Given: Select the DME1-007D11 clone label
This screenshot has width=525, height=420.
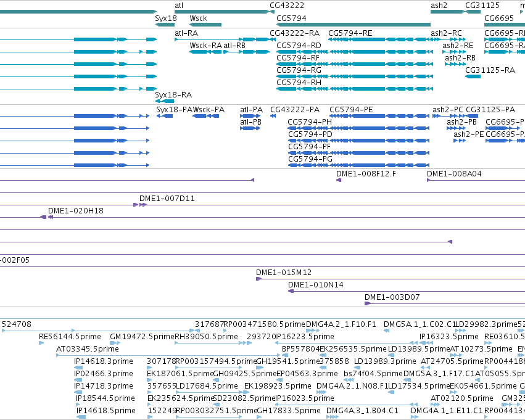Looking at the screenshot, I should click(167, 199).
